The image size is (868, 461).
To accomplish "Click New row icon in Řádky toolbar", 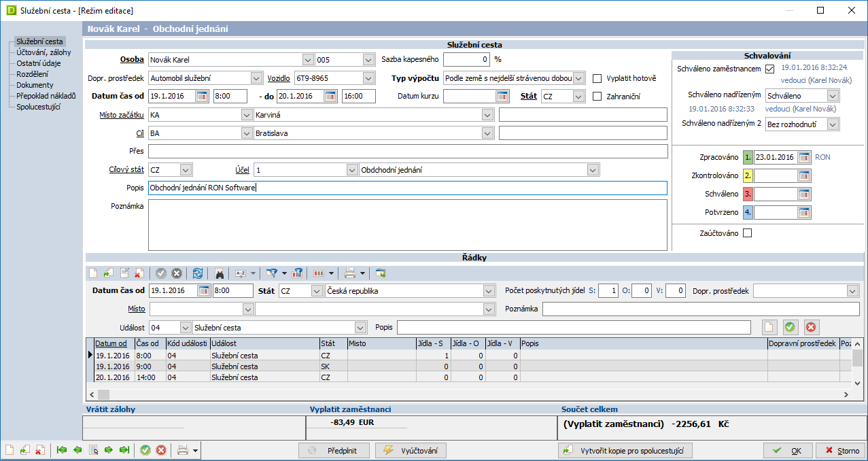I will point(93,273).
